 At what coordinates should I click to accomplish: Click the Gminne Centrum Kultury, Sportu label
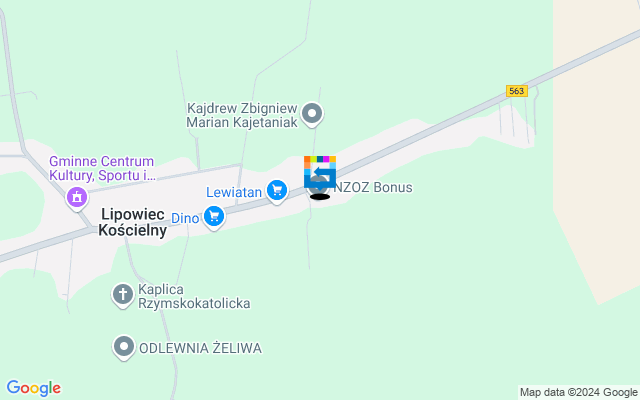pyautogui.click(x=102, y=168)
